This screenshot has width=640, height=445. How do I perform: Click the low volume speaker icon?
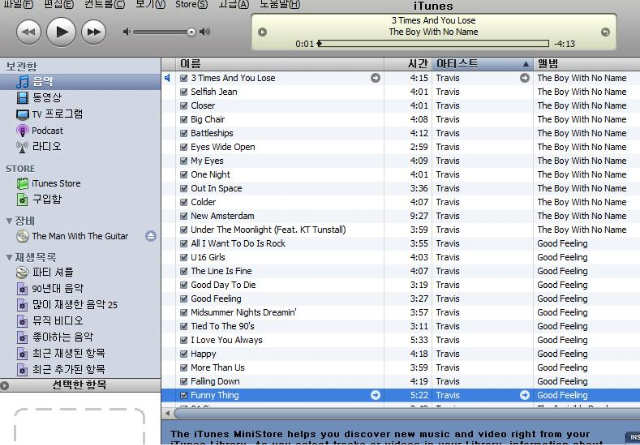127,32
